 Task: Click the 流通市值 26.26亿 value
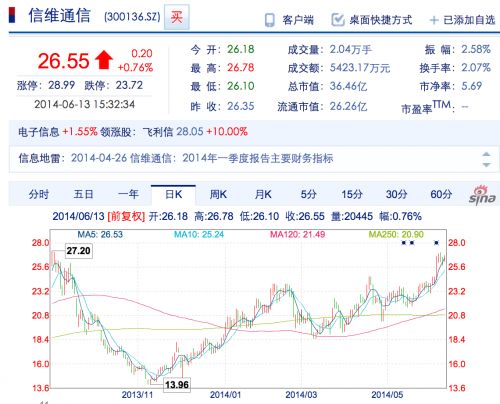tap(348, 107)
